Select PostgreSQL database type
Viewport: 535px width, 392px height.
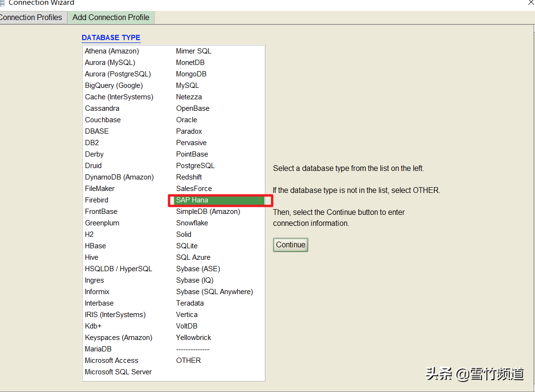(195, 166)
